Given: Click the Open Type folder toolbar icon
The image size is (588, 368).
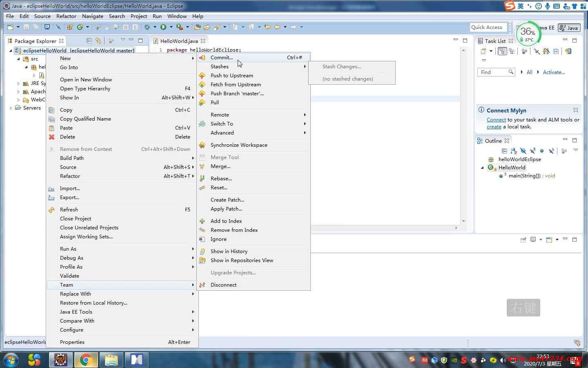Looking at the screenshot, I should click(198, 27).
